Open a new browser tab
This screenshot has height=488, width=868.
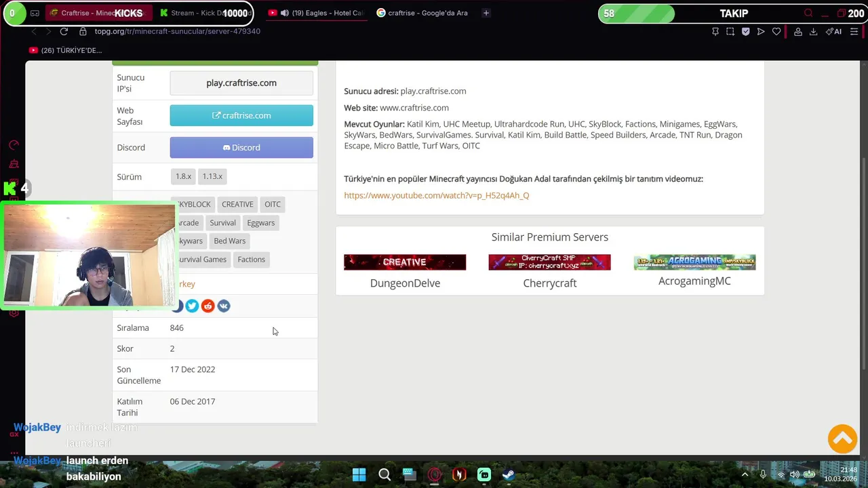click(486, 13)
